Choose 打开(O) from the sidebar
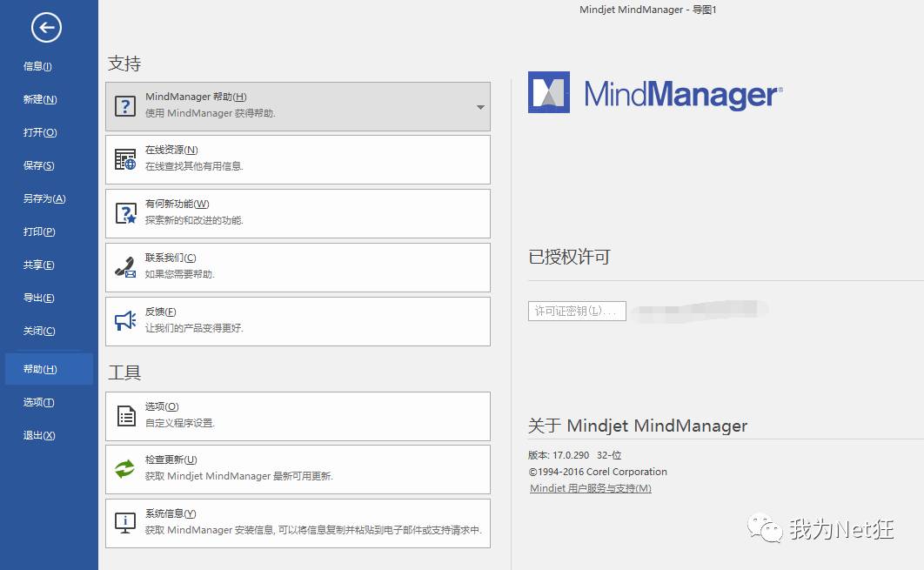924x570 pixels. (40, 132)
